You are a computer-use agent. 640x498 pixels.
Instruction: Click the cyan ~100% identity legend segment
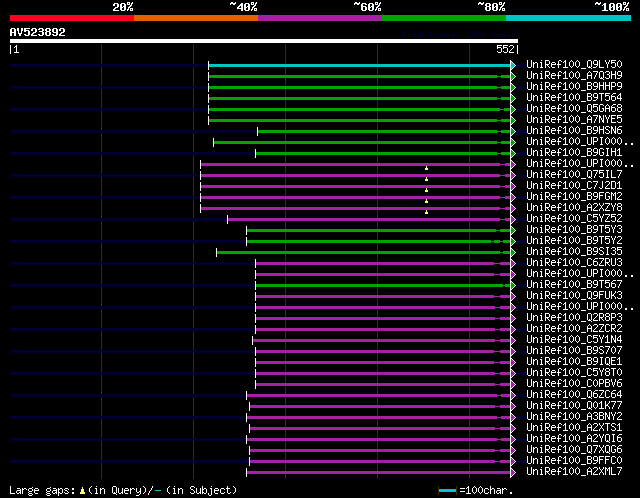pos(569,18)
